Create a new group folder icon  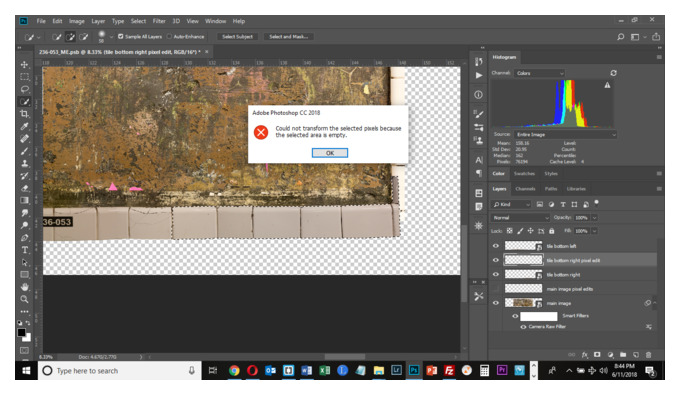pos(623,355)
